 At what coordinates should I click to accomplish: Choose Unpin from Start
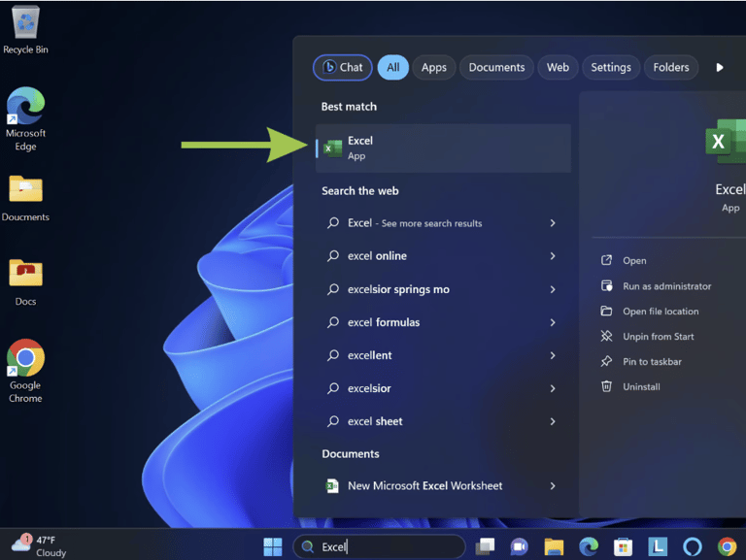pos(648,337)
